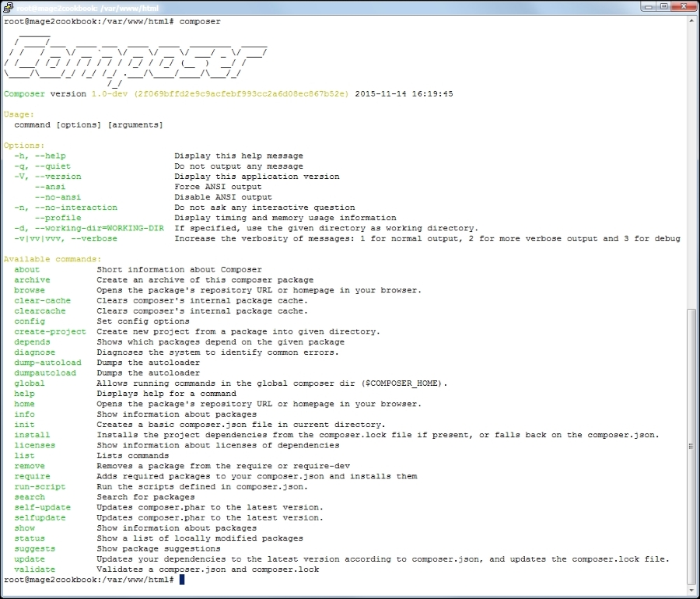Click the '-q, --quiet' option
Viewport: 700px width, 599px height.
tap(43, 166)
